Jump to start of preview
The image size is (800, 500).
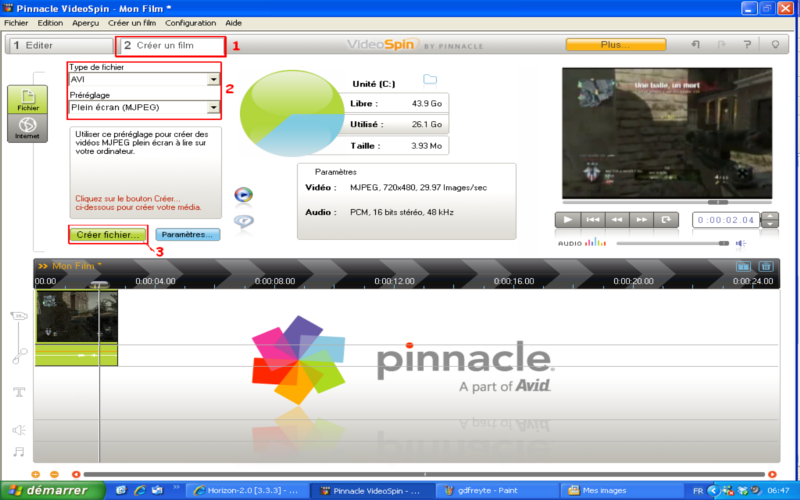[x=592, y=220]
